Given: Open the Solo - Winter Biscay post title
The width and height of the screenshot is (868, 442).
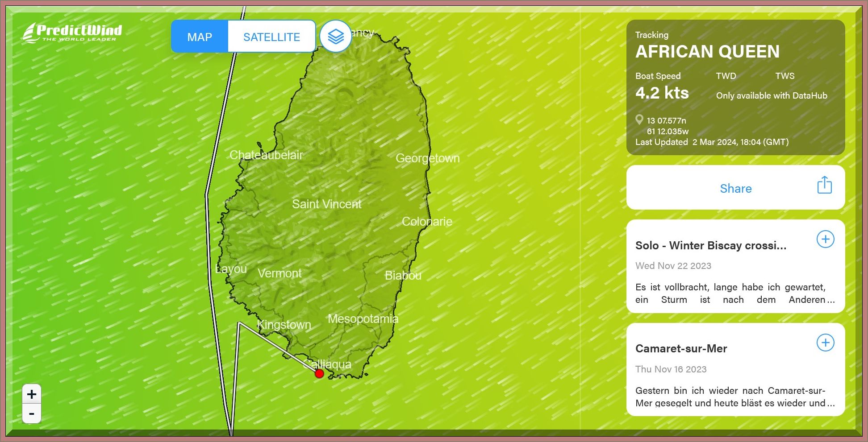Looking at the screenshot, I should [710, 245].
